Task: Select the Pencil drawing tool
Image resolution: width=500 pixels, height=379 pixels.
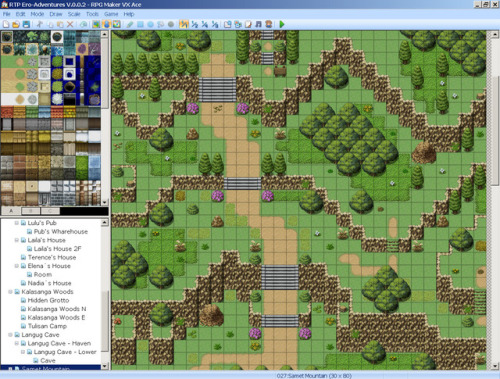Action: [130, 24]
